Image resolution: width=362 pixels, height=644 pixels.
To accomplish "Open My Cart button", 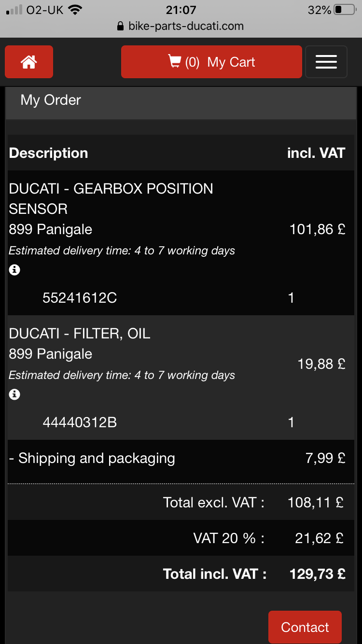I will tap(211, 62).
